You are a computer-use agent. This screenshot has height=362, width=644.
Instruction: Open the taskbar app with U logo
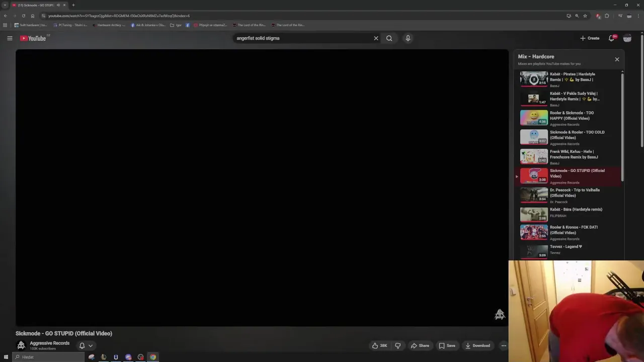pyautogui.click(x=116, y=357)
